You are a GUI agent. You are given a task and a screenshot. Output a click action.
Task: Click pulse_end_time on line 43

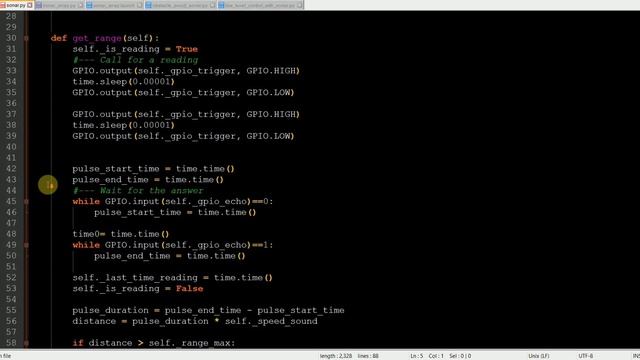coord(111,180)
